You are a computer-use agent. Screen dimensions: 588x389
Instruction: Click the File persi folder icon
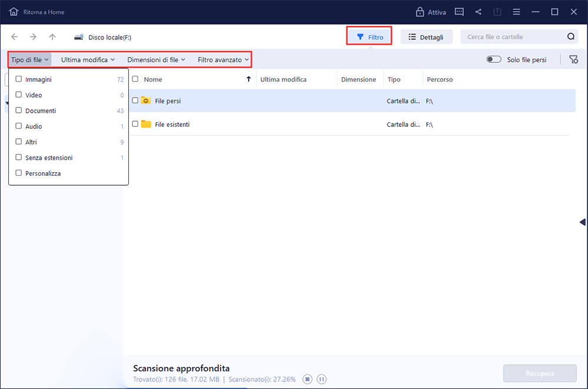pos(146,100)
